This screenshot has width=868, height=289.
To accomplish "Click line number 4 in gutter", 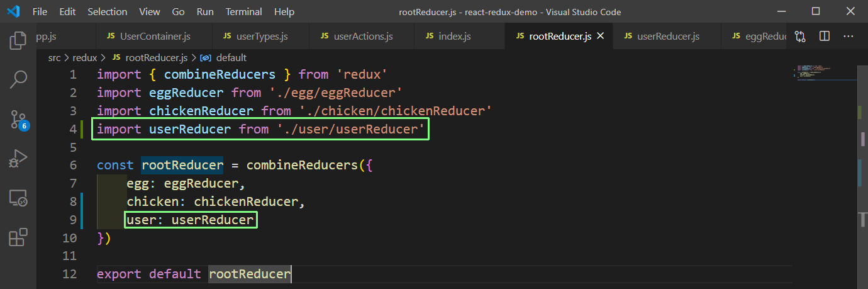I will [x=73, y=129].
